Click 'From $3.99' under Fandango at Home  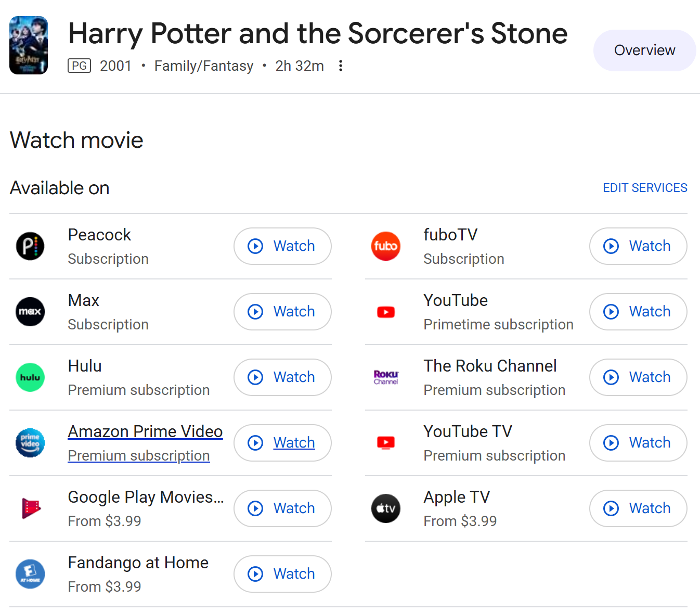click(104, 586)
